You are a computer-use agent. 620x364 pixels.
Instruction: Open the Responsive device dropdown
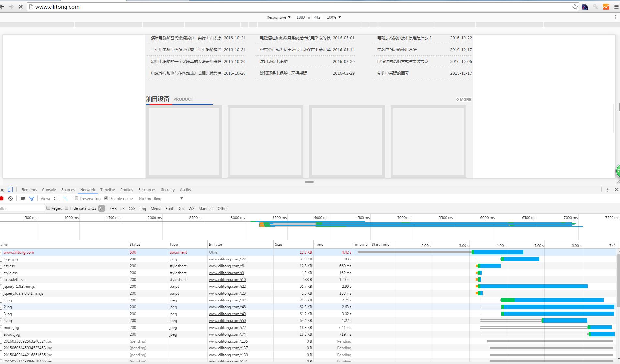pos(278,17)
